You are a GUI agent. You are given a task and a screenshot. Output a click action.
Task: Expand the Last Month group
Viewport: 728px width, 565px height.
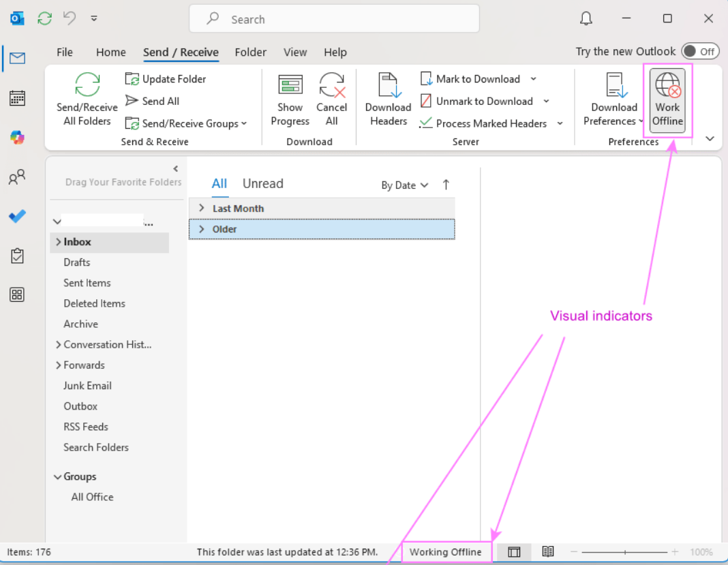(202, 208)
